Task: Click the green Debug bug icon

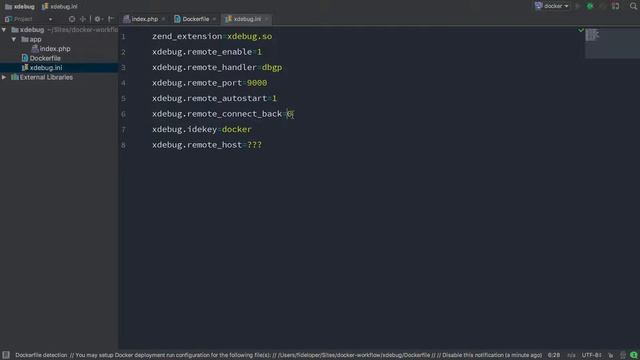Action: (x=590, y=6)
